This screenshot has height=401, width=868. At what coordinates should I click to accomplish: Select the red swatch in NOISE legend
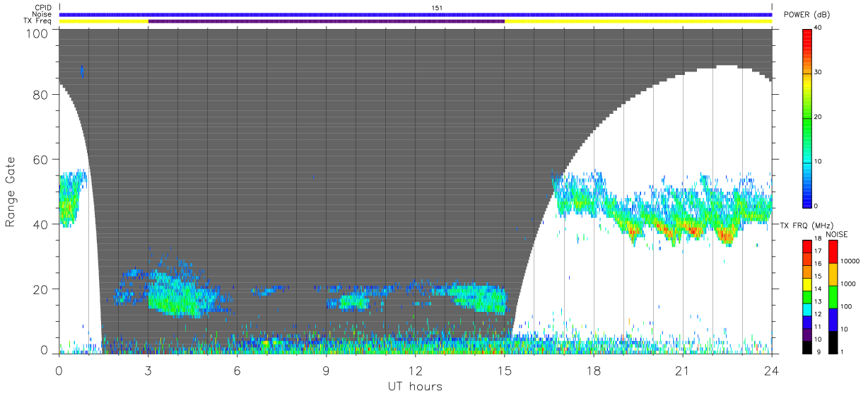coord(833,252)
